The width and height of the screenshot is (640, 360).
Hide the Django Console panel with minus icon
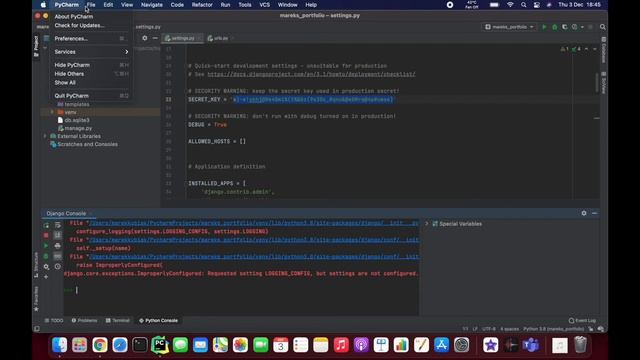tap(594, 213)
